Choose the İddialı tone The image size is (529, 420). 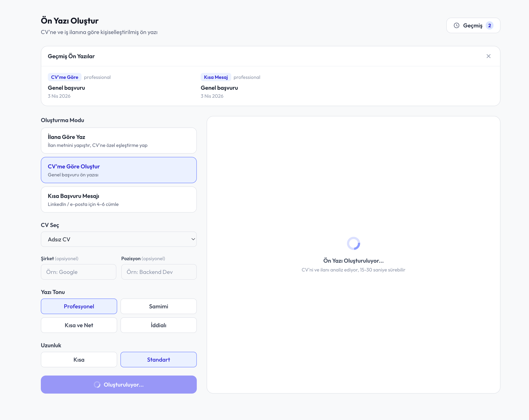(x=159, y=325)
